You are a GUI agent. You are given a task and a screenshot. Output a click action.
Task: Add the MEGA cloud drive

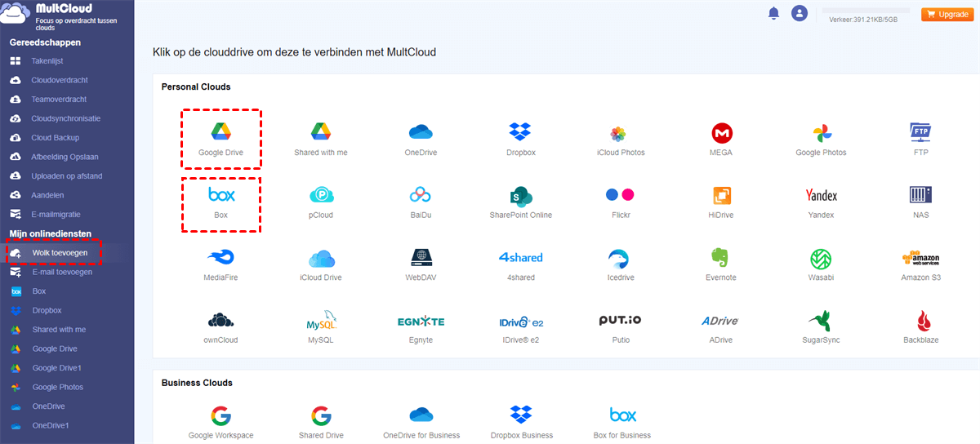pos(721,139)
